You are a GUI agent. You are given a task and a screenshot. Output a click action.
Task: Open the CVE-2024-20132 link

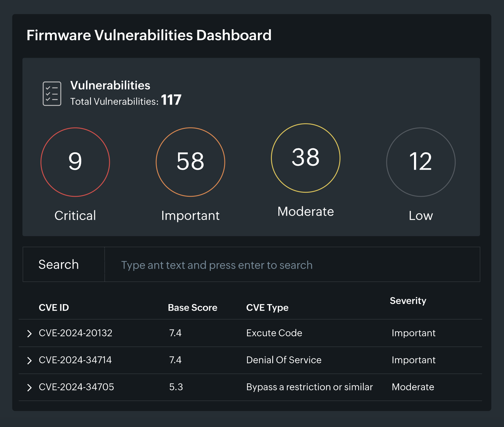pyautogui.click(x=75, y=333)
